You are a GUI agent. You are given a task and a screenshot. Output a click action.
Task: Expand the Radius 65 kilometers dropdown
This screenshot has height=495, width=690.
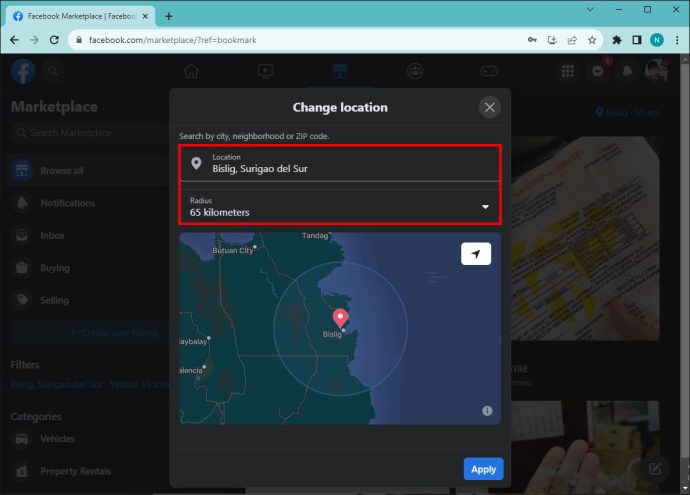pos(340,206)
